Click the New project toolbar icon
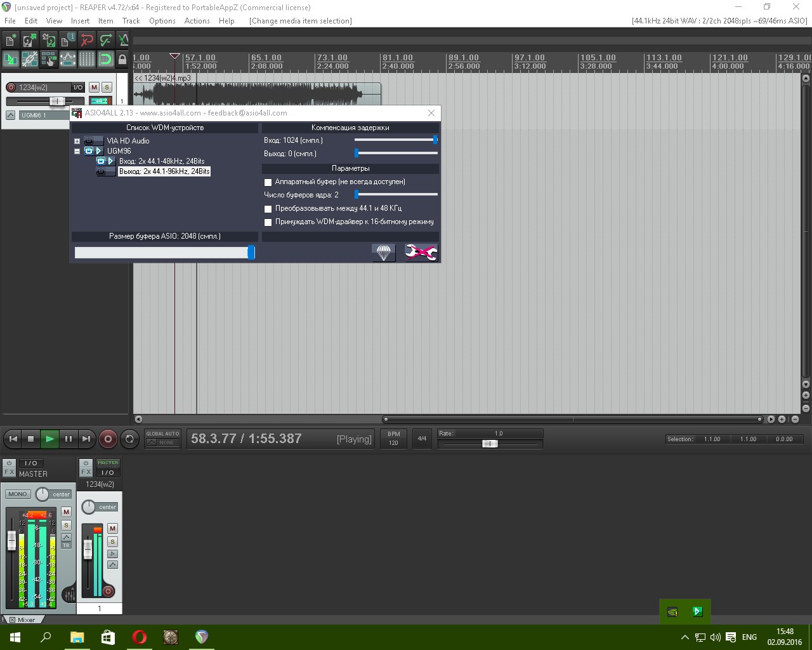812x650 pixels. coord(11,40)
